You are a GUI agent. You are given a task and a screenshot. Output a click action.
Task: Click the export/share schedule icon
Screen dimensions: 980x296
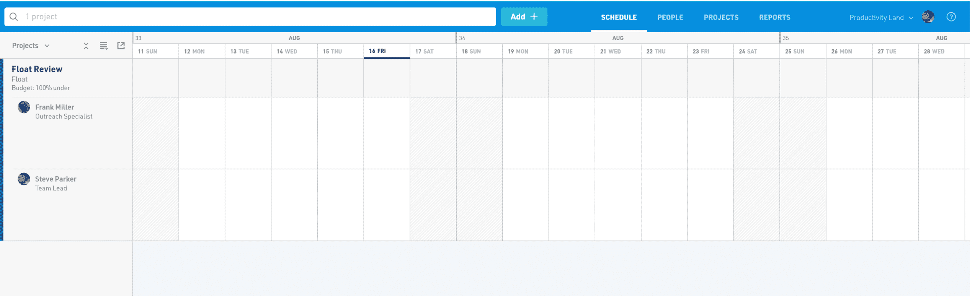click(121, 46)
